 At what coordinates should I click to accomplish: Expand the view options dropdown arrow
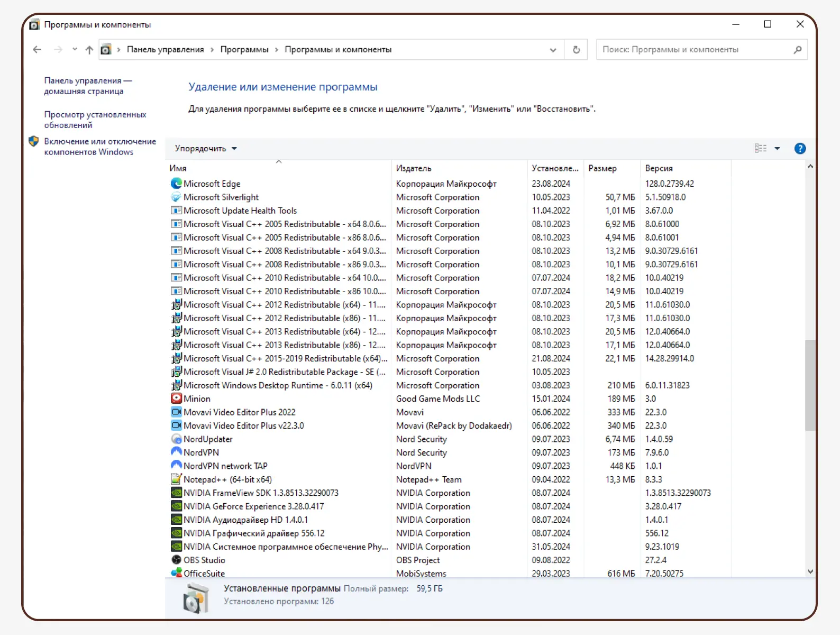click(x=777, y=149)
